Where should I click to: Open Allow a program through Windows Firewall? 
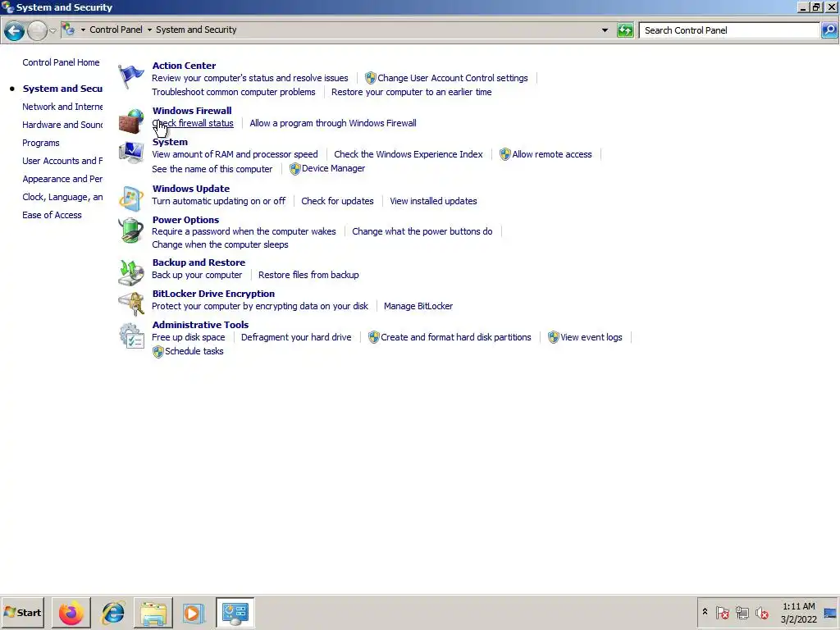coord(333,123)
